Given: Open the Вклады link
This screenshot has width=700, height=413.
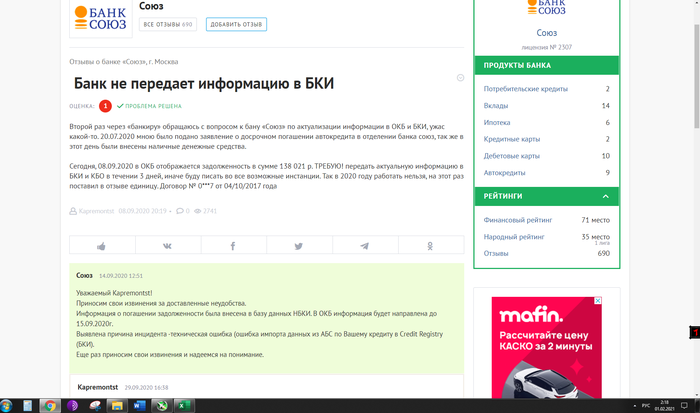Looking at the screenshot, I should [x=496, y=106].
